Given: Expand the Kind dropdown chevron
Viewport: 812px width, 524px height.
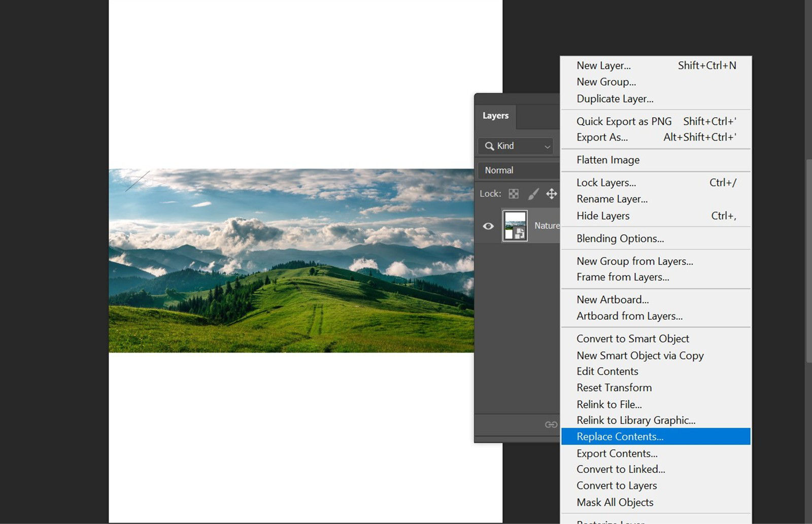Looking at the screenshot, I should point(547,146).
